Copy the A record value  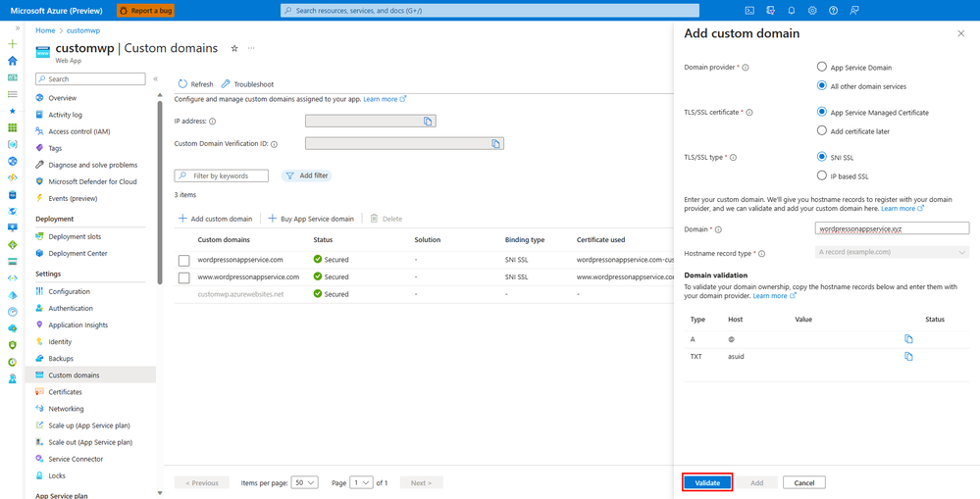point(908,339)
